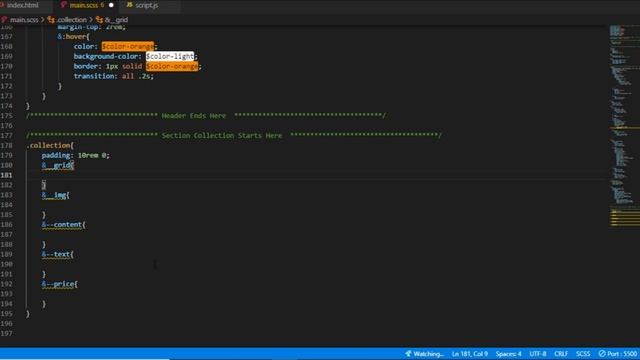Click the Watching Sass pin icon
This screenshot has height=360, width=640.
408,353
